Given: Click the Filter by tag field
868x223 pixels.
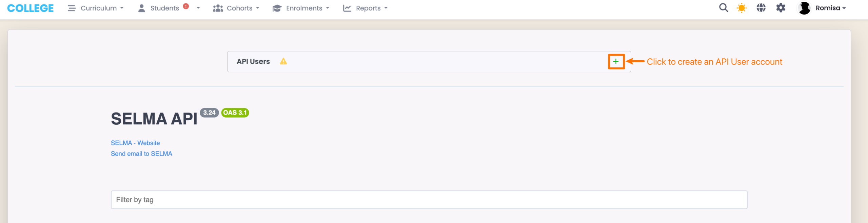Looking at the screenshot, I should point(429,200).
